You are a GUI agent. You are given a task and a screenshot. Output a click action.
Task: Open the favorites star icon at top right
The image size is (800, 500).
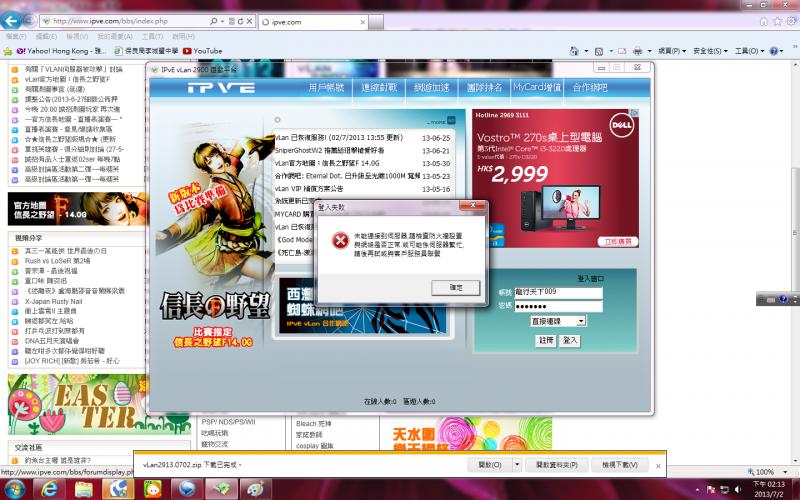point(777,21)
